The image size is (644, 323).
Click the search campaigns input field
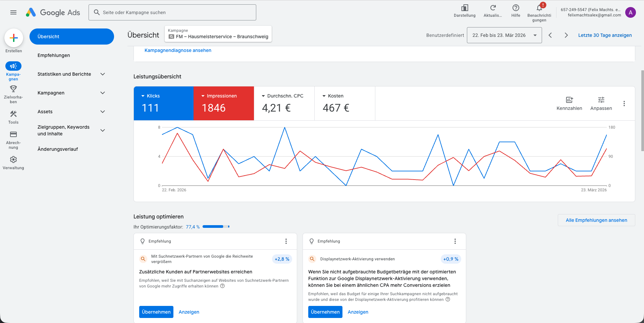click(x=174, y=12)
